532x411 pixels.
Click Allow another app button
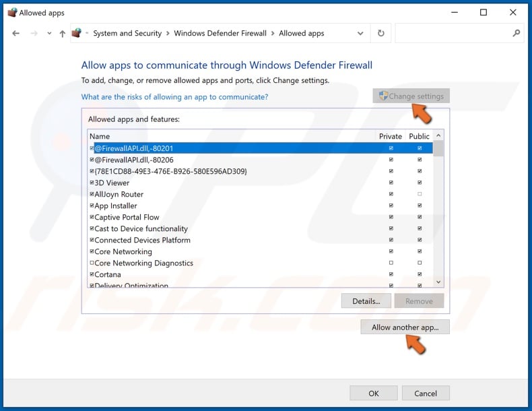405,327
